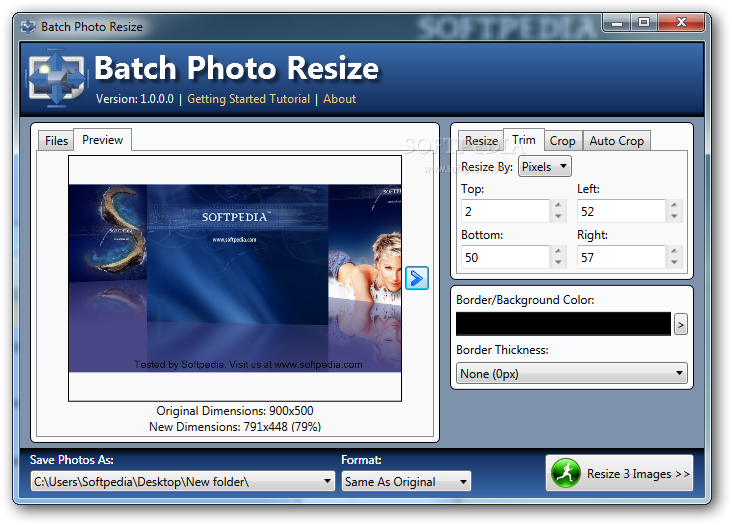This screenshot has width=732, height=525.
Task: Open the border color picker arrow button
Action: coord(680,324)
